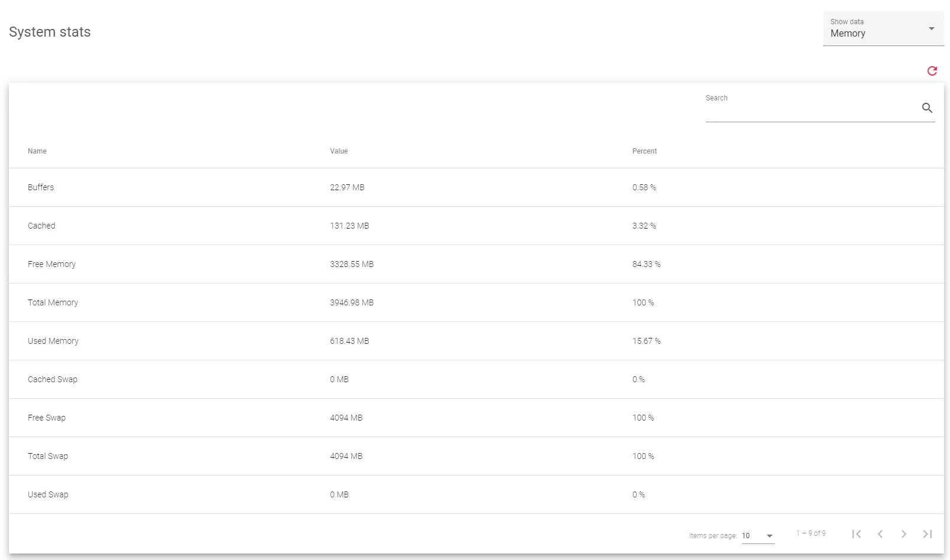Image resolution: width=950 pixels, height=560 pixels.
Task: Click the Used Memory row name
Action: (53, 341)
